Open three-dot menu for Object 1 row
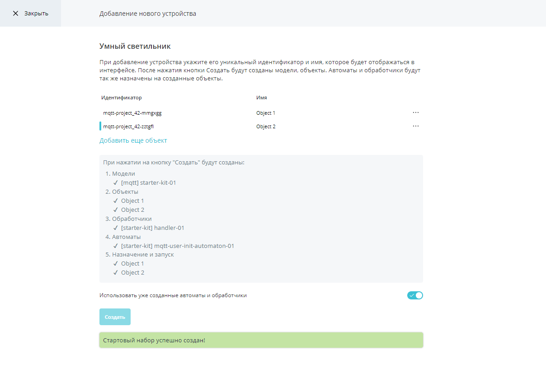546x392 pixels. point(416,112)
